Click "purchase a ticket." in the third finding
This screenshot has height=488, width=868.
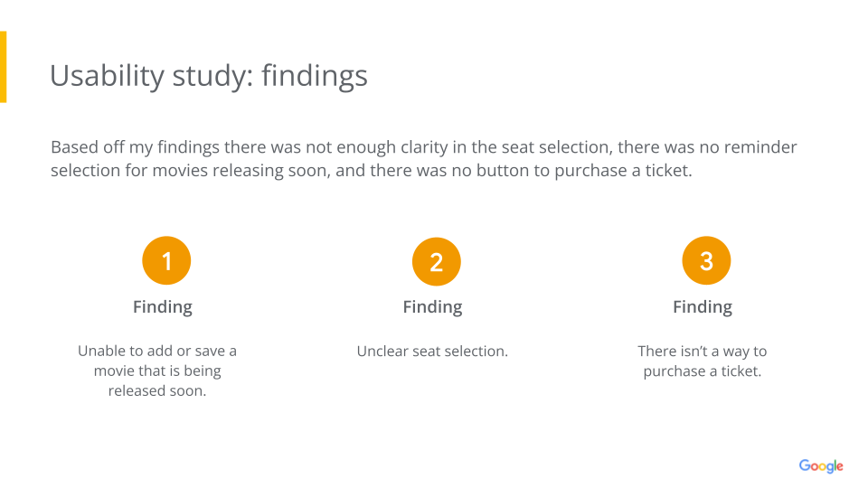pos(703,371)
